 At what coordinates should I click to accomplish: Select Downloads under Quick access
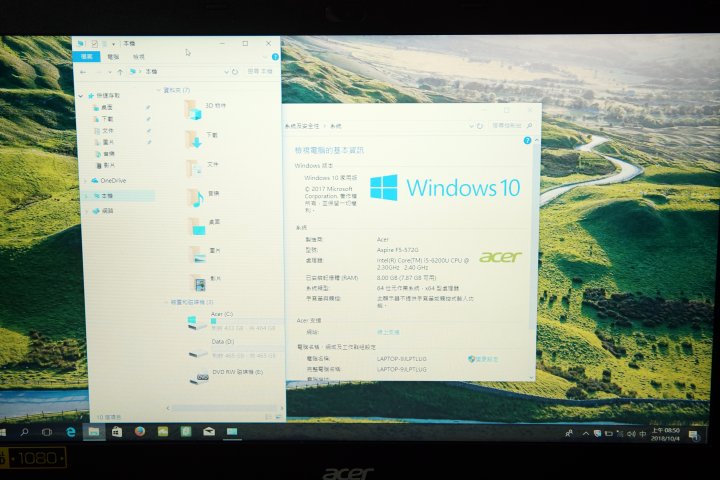[x=103, y=119]
